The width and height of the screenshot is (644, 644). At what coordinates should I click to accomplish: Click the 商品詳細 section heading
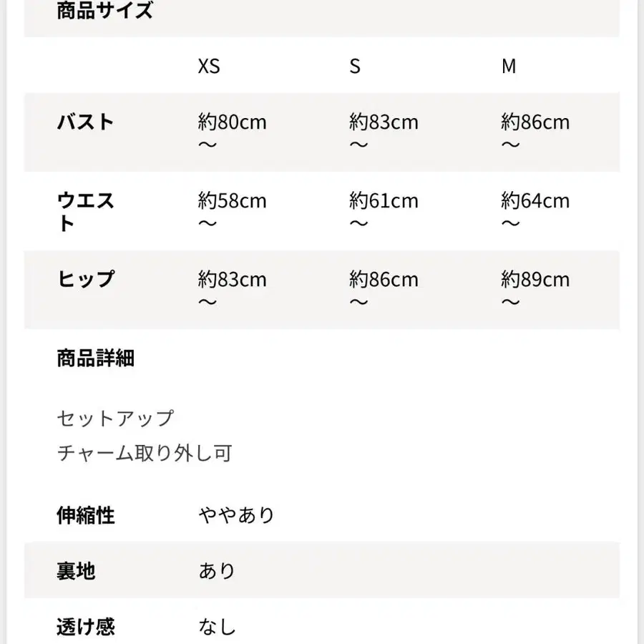[96, 358]
